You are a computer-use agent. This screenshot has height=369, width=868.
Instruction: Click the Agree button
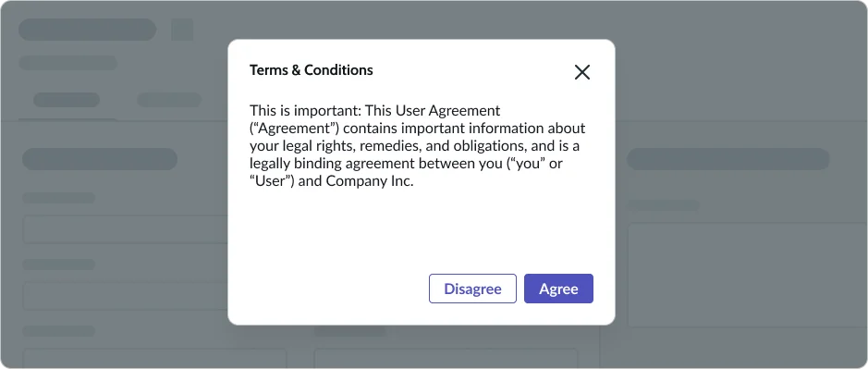[x=558, y=289]
